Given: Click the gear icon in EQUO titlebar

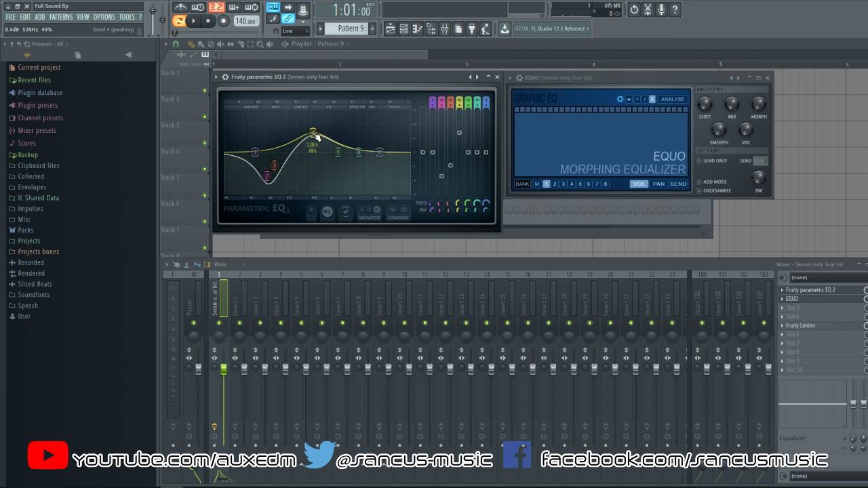Looking at the screenshot, I should (x=519, y=77).
